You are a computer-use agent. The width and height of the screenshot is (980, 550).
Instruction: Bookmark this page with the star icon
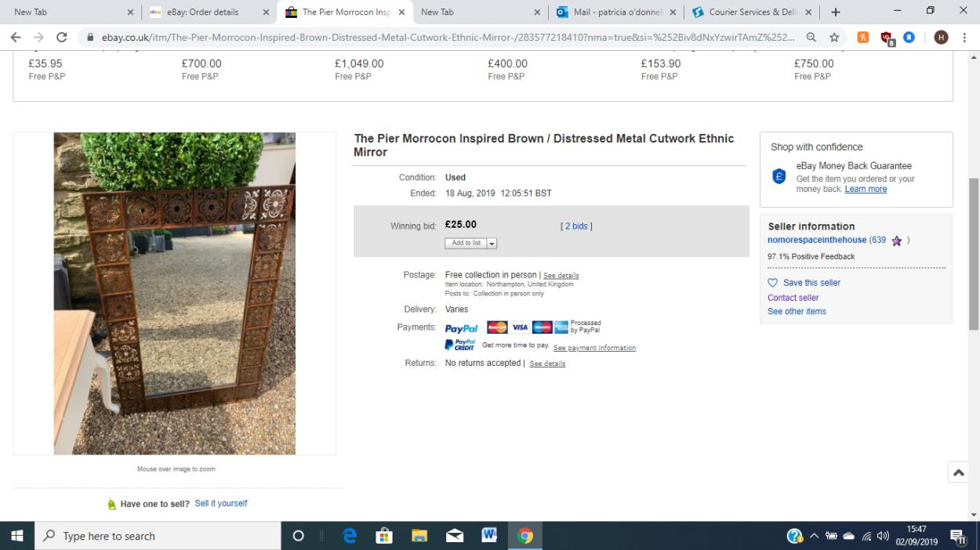(835, 37)
